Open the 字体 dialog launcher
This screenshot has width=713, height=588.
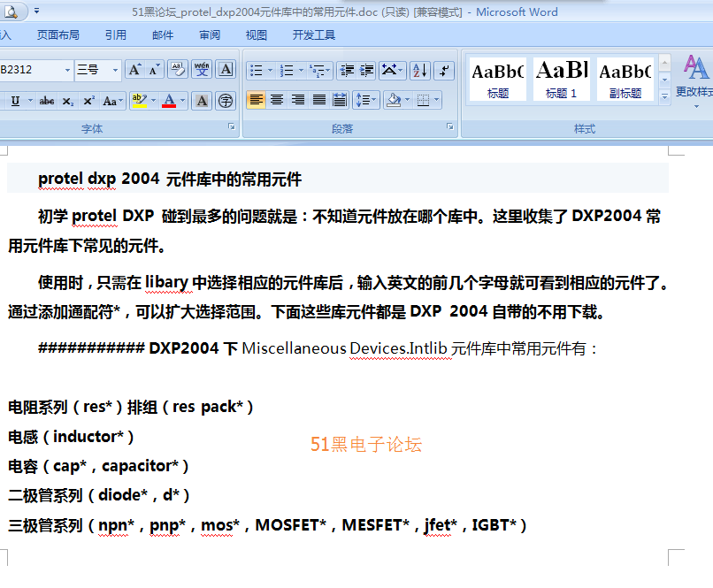(232, 126)
